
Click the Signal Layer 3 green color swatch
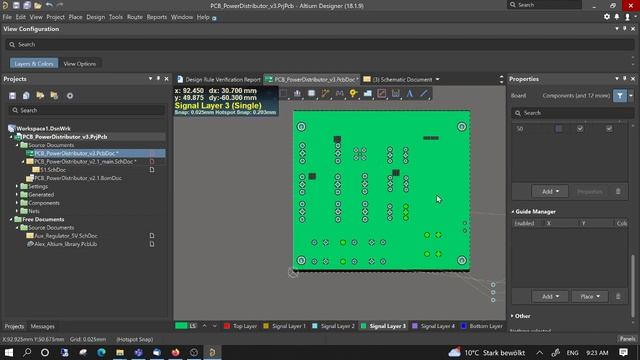tap(363, 326)
